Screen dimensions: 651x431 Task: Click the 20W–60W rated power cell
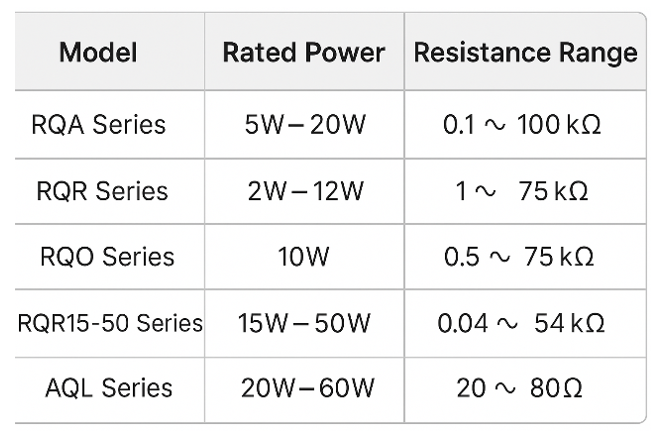pos(305,387)
